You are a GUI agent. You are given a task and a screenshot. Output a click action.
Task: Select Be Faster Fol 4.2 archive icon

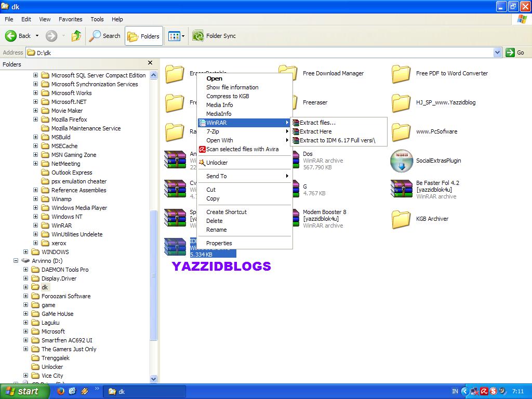(x=402, y=189)
